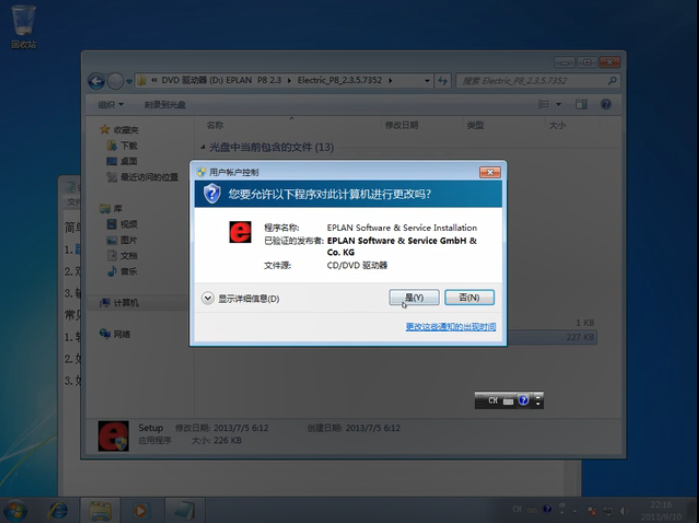Click the No (否(N)) button in UAC dialog
Viewport: 699px width, 523px height.
point(469,297)
